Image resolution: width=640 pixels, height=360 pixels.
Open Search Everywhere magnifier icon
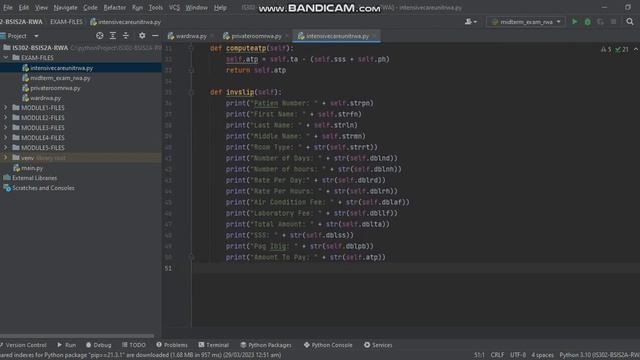tap(630, 22)
